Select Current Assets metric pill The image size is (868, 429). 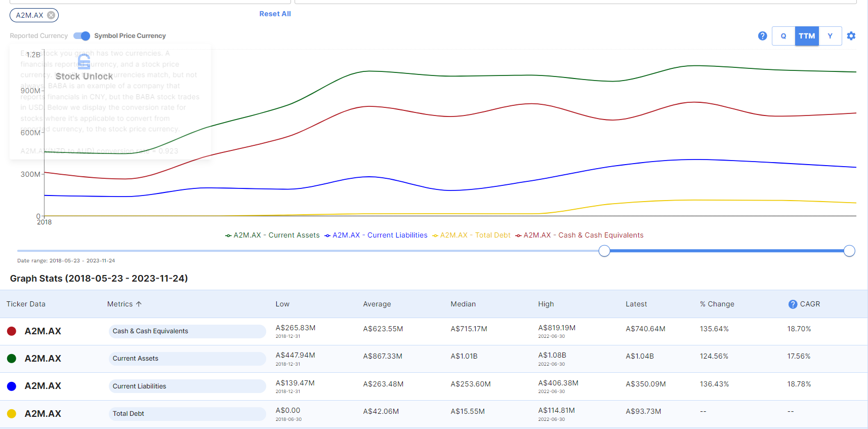click(x=187, y=359)
